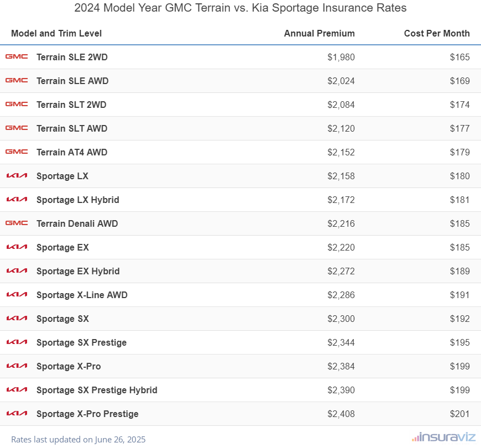The height and width of the screenshot is (448, 481).
Task: Click GMC logo beside Terrain Denali AWD
Action: (17, 223)
